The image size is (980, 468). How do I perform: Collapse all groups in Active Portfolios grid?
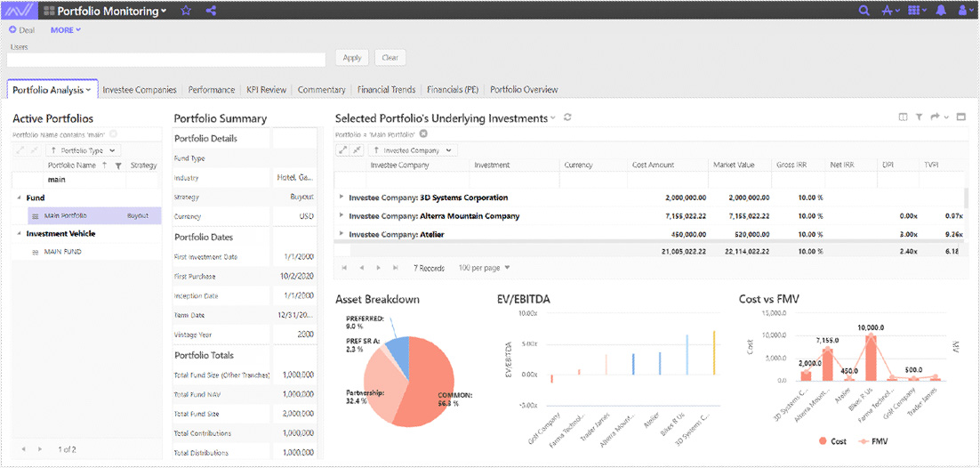[x=35, y=150]
